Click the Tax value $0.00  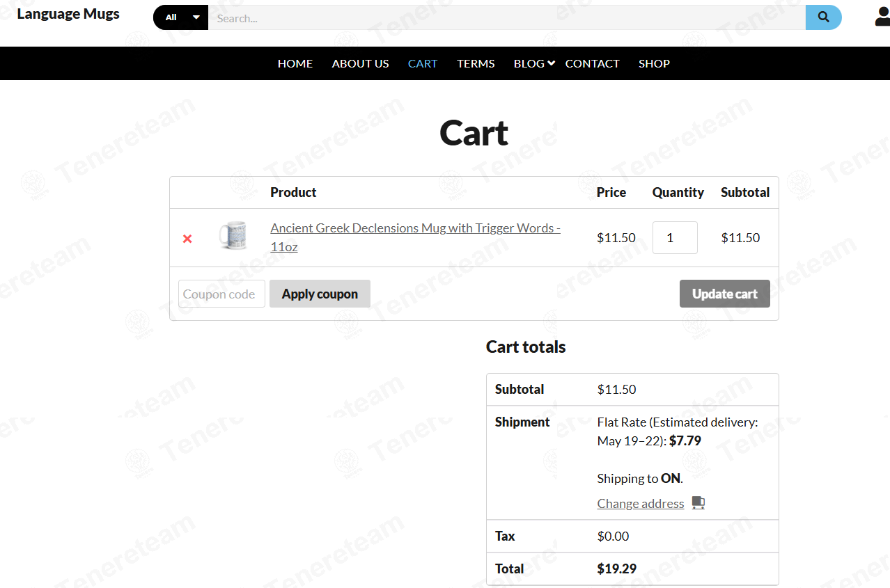click(613, 536)
